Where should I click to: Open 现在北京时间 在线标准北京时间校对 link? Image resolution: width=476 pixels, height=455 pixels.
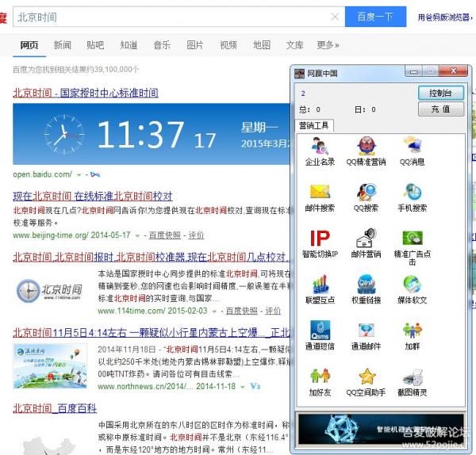93,197
